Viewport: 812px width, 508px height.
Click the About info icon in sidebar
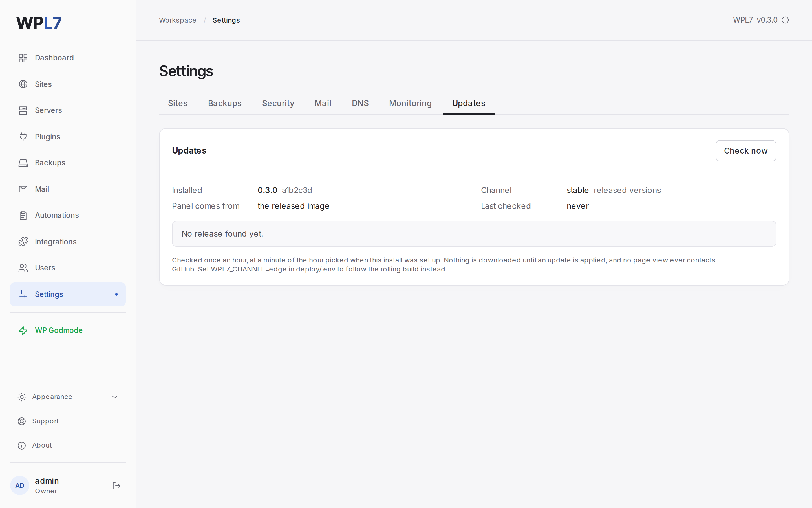[x=21, y=446]
